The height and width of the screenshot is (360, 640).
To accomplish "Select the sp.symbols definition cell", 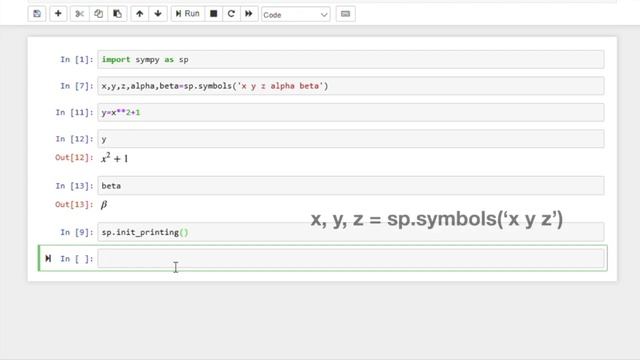I will click(351, 86).
